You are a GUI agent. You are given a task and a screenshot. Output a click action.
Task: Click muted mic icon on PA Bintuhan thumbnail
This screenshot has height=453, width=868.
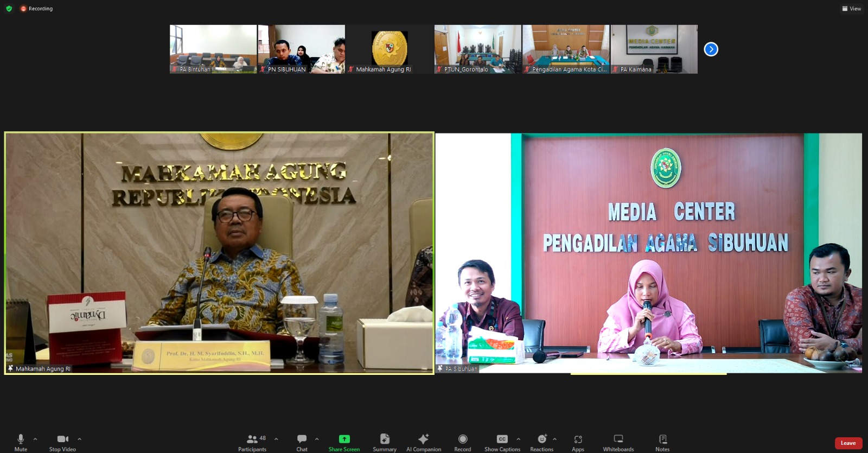coord(175,69)
